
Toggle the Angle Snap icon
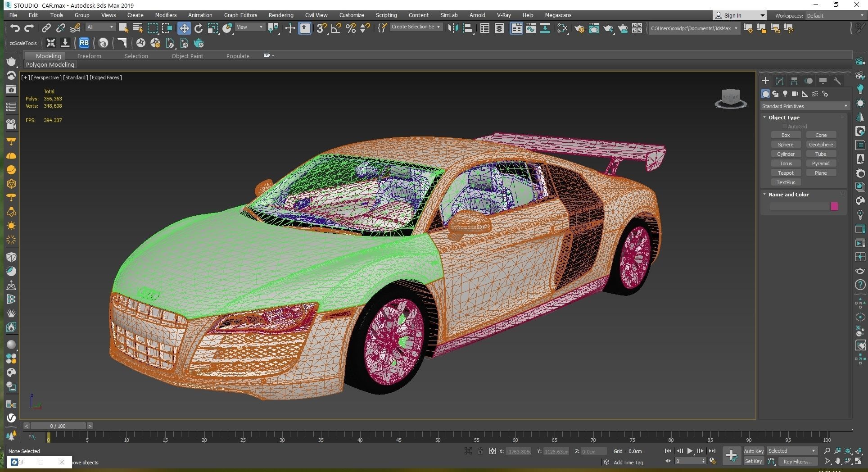336,28
